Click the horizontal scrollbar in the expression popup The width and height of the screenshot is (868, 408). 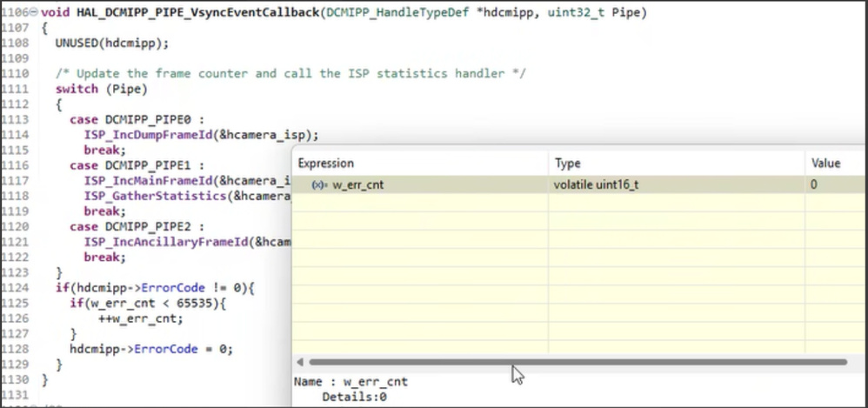[x=578, y=362]
